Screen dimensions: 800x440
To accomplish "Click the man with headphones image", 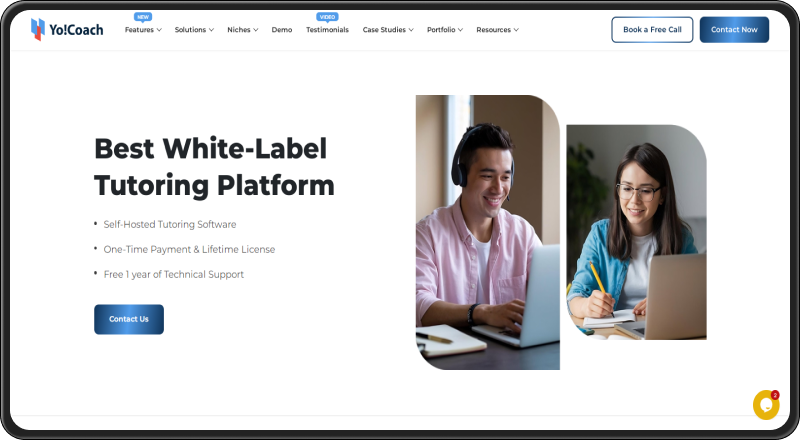I will [487, 230].
